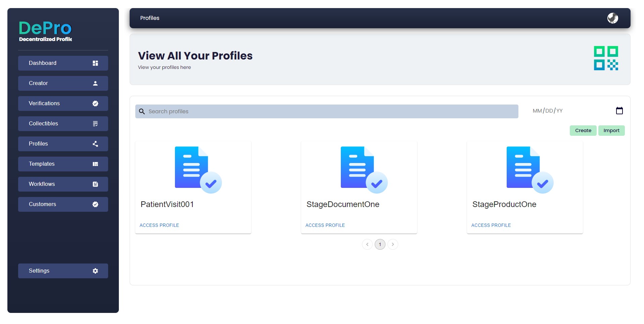
Task: Go to the Creator section
Action: coord(63,83)
